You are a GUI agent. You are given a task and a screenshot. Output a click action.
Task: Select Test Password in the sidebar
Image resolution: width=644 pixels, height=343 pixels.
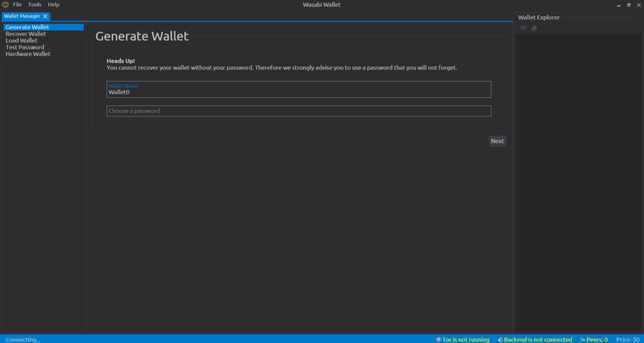pyautogui.click(x=43, y=47)
